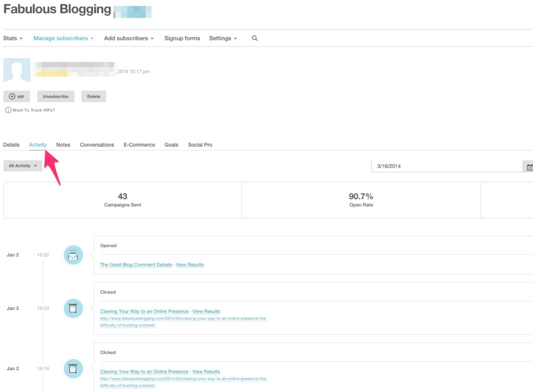533x392 pixels.
Task: Click the 19:18 timestamp
Action: pyautogui.click(x=43, y=369)
